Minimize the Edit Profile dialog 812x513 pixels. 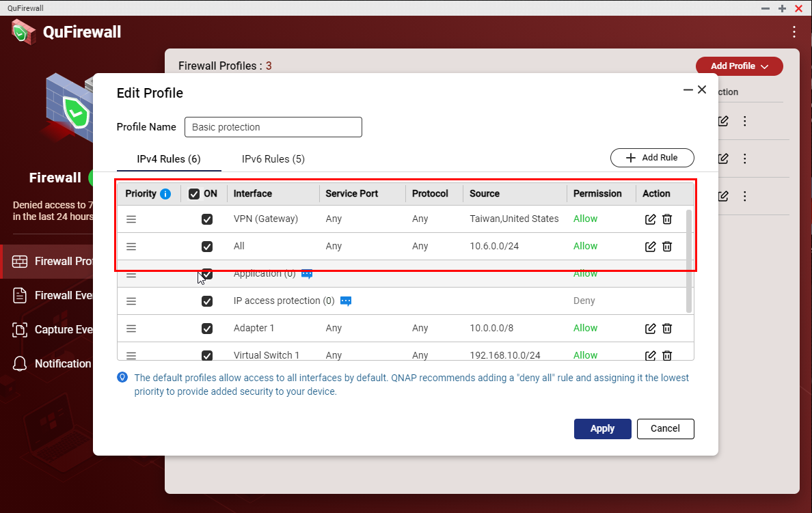[688, 90]
